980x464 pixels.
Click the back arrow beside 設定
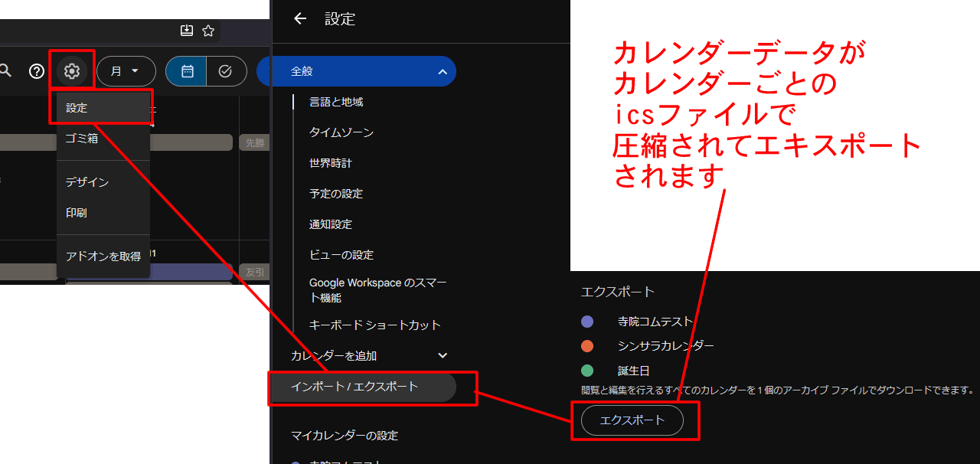point(300,19)
